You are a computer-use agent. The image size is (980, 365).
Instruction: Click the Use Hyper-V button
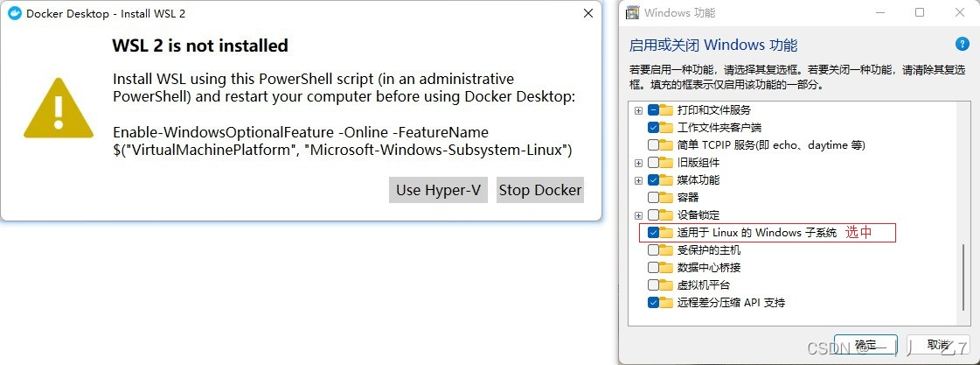click(x=438, y=190)
